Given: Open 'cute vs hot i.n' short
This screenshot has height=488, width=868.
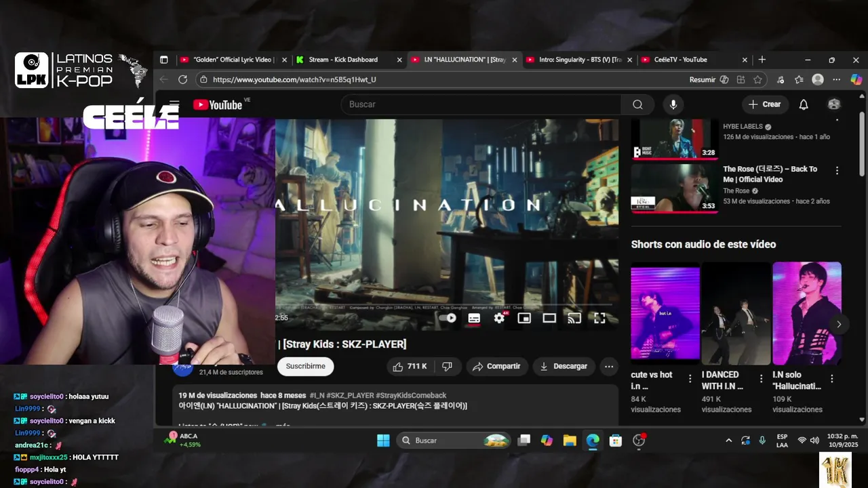Looking at the screenshot, I should pyautogui.click(x=665, y=312).
